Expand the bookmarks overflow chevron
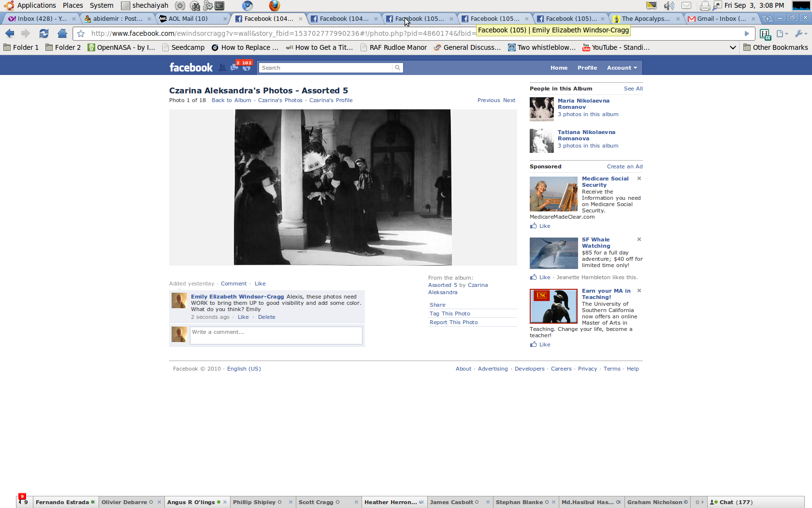Screen dimensions: 812x508 [733, 47]
